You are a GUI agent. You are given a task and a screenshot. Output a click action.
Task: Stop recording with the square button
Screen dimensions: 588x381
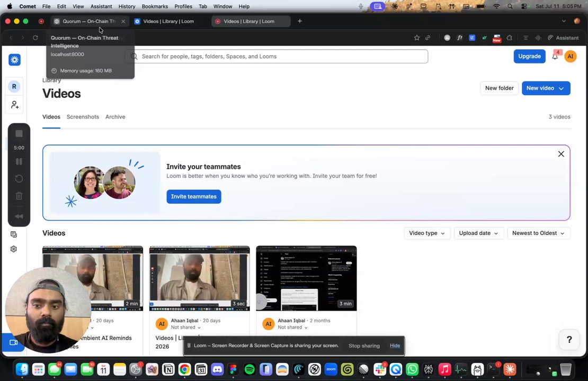[19, 134]
